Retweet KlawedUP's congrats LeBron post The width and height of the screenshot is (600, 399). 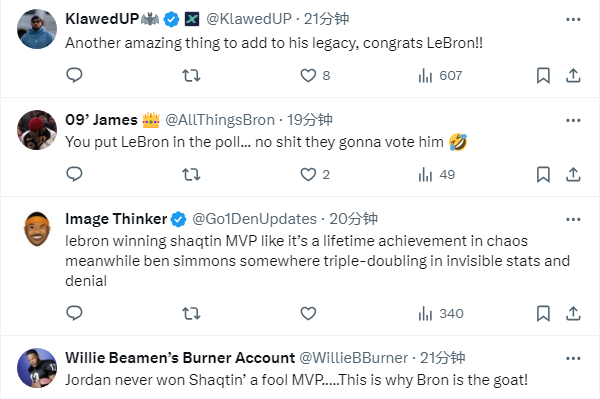click(191, 75)
